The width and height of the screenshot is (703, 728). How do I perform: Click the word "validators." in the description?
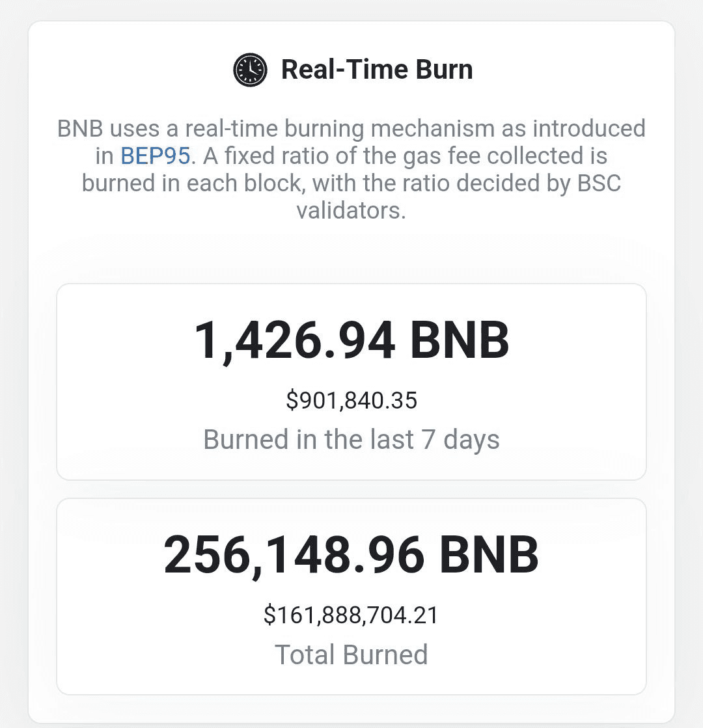(x=351, y=211)
